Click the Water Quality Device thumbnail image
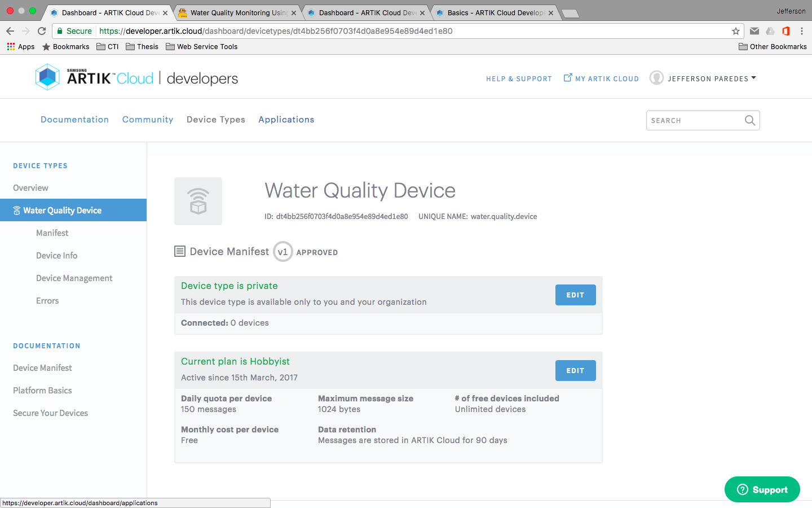This screenshot has width=812, height=508. [x=198, y=201]
